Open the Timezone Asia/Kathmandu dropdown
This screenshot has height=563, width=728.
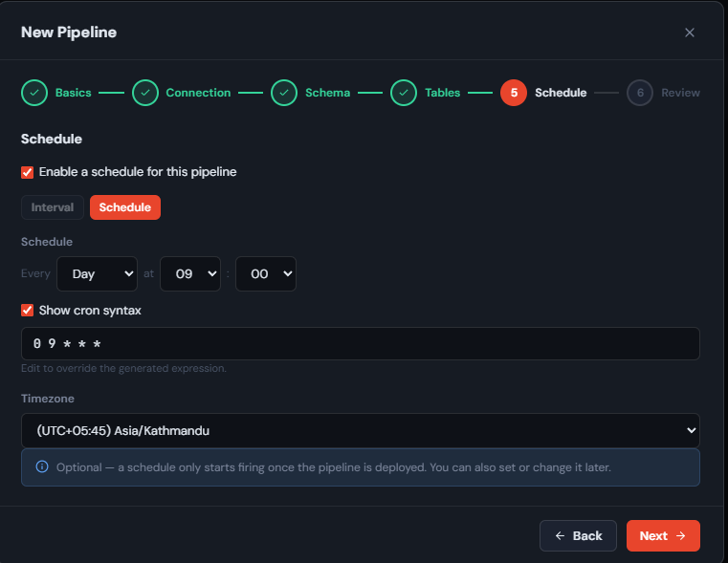pyautogui.click(x=361, y=431)
